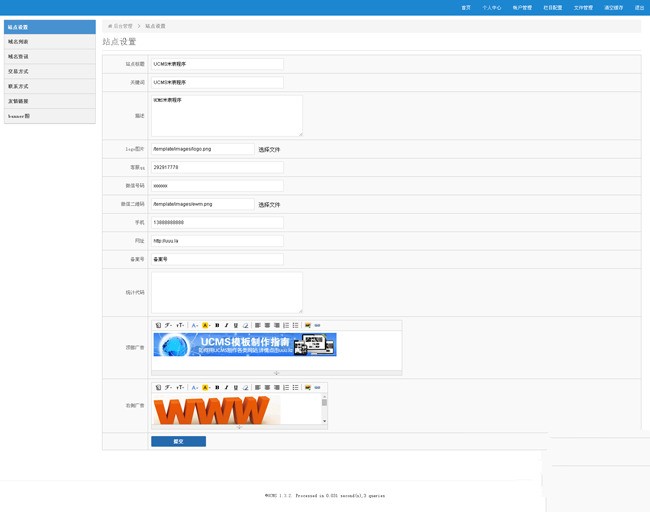Click 选择文件 next to ewm.png field
The height and width of the screenshot is (512, 650).
[x=269, y=204]
